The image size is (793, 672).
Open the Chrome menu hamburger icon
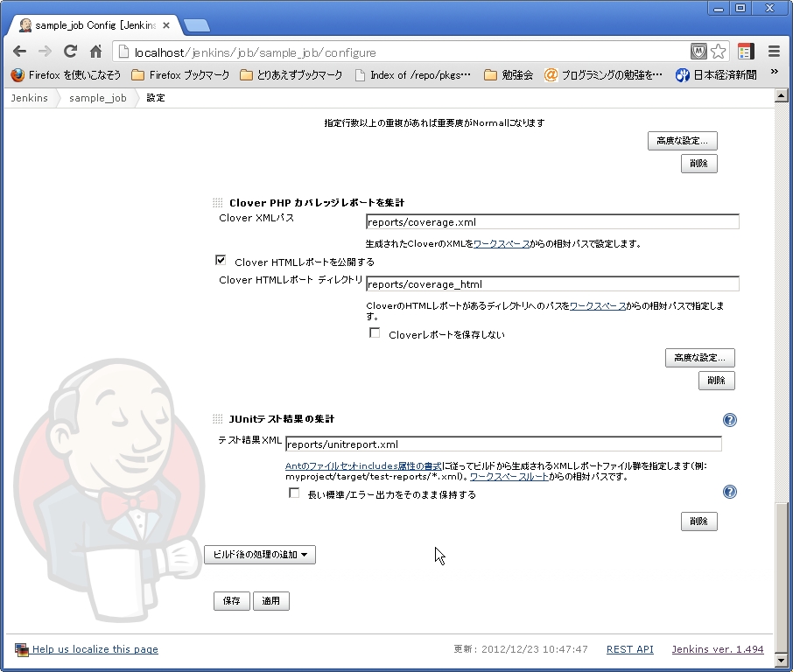pyautogui.click(x=774, y=51)
